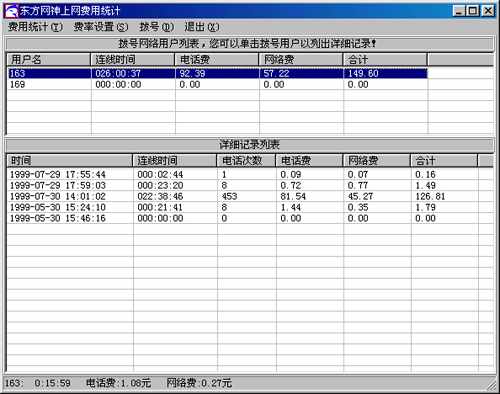Click status bar 网络费:0.27元 entry
Image resolution: width=500 pixels, height=394 pixels.
199,383
